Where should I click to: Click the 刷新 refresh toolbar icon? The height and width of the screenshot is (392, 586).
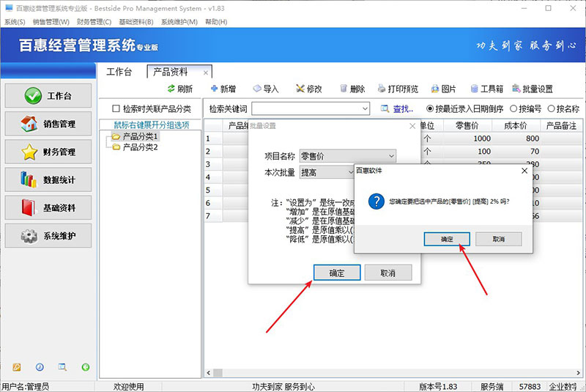171,89
